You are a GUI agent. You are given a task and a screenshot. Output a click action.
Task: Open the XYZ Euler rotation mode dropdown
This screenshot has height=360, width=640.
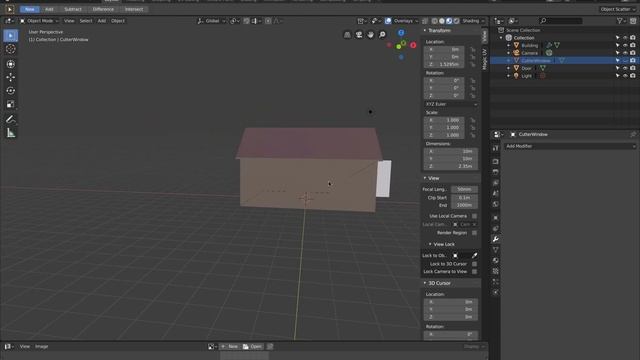[x=451, y=104]
